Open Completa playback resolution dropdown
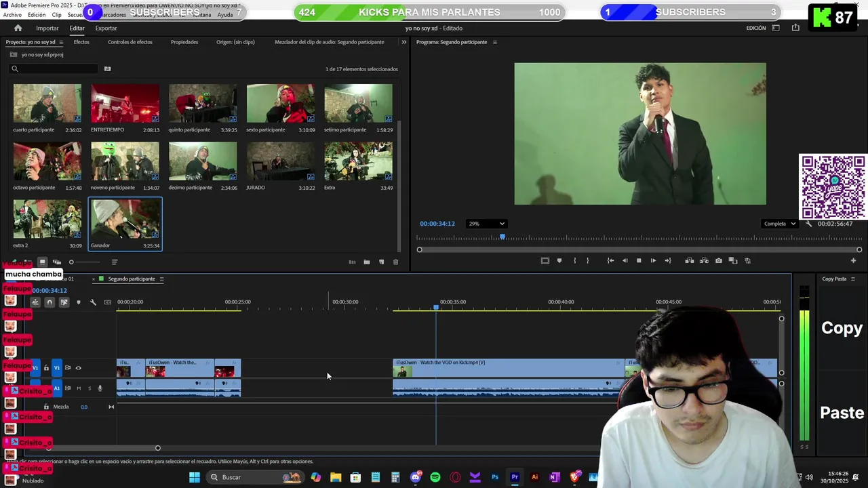This screenshot has height=488, width=868. point(778,224)
